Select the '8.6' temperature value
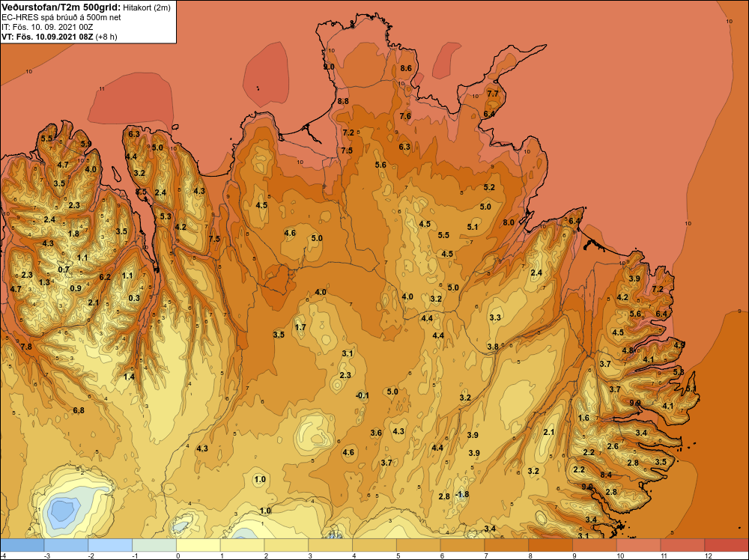 pos(406,68)
